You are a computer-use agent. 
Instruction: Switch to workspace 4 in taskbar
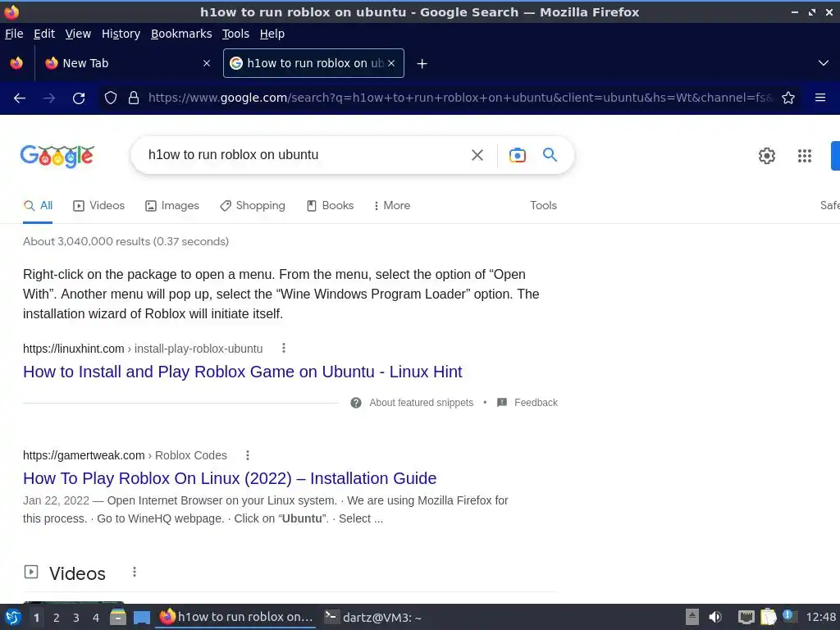[x=96, y=618]
